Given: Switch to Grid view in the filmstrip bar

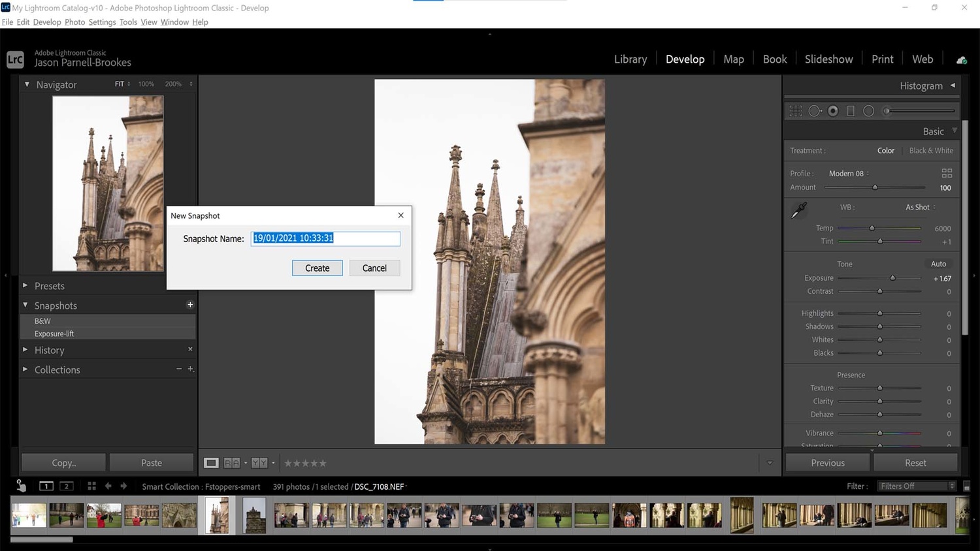Looking at the screenshot, I should 91,486.
